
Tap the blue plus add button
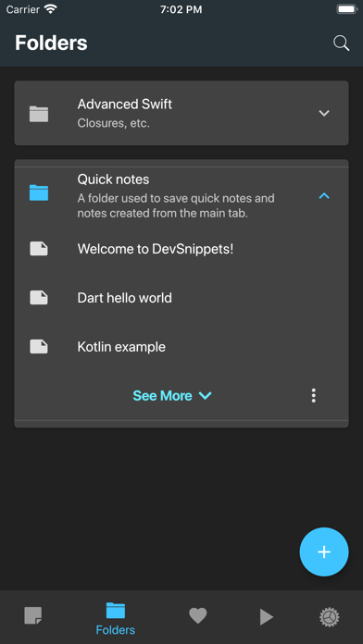[324, 551]
